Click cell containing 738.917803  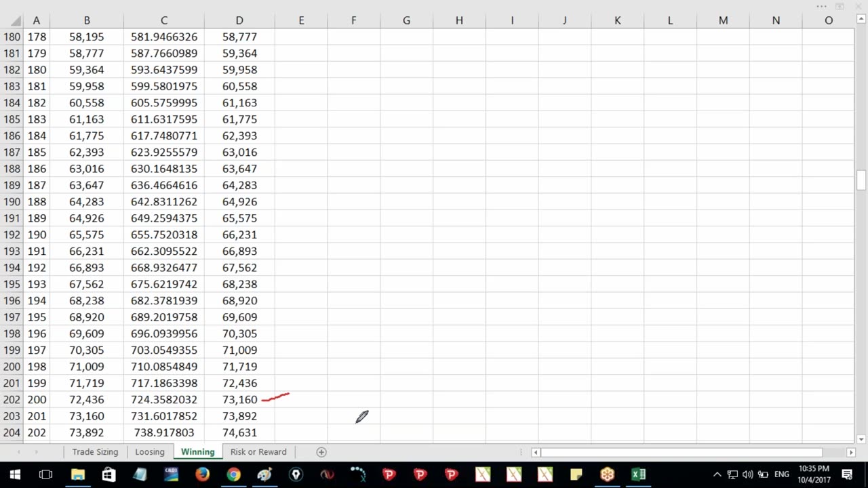pos(164,432)
